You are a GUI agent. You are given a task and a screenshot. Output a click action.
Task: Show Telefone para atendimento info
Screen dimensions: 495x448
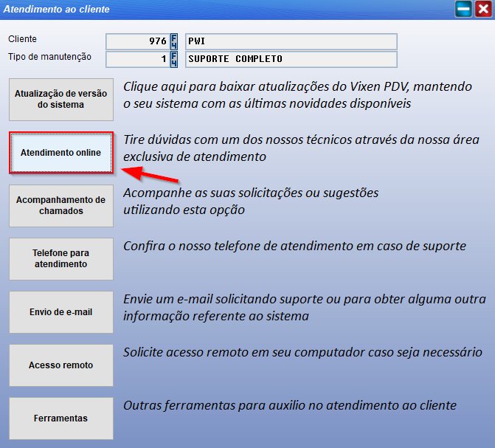pos(61,259)
